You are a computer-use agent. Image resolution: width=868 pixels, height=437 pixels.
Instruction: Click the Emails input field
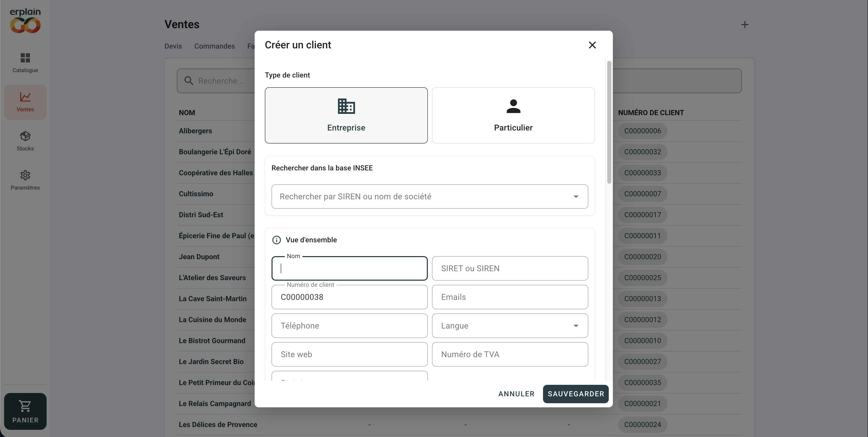point(510,297)
